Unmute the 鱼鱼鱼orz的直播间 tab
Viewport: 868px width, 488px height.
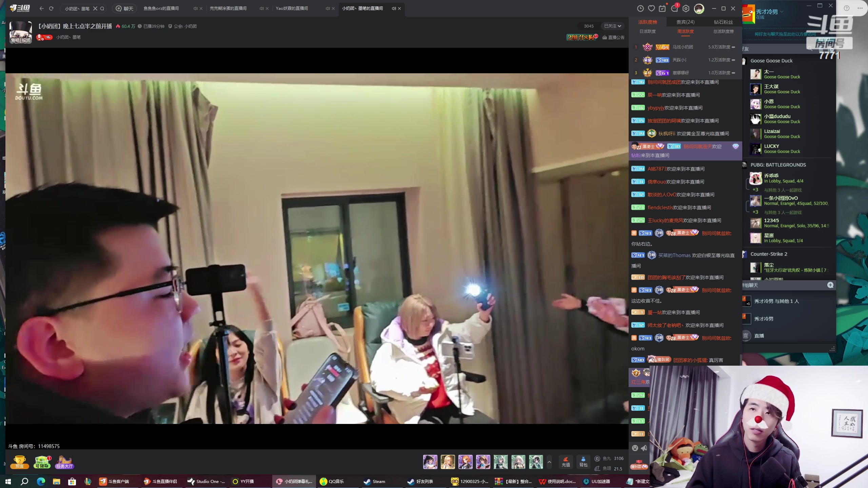pyautogui.click(x=195, y=8)
